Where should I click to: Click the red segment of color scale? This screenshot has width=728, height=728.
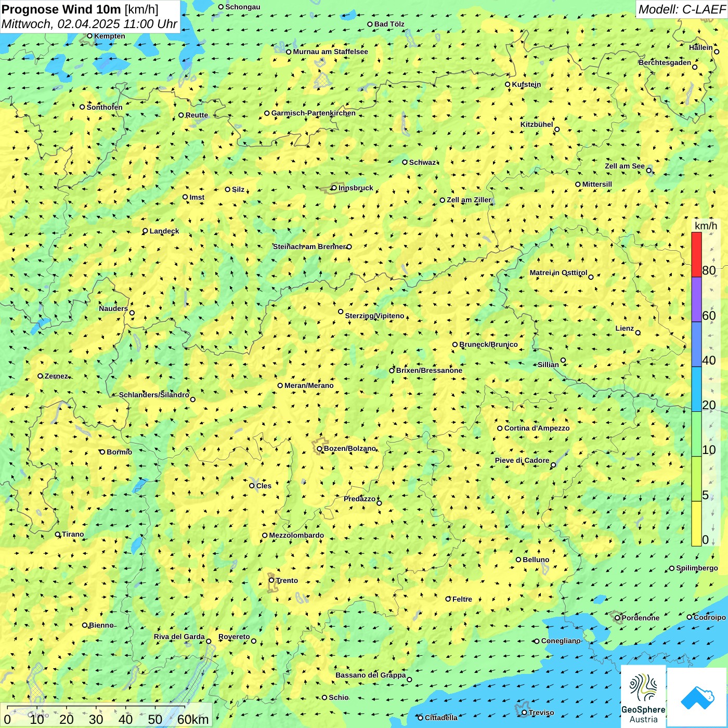[x=696, y=254]
